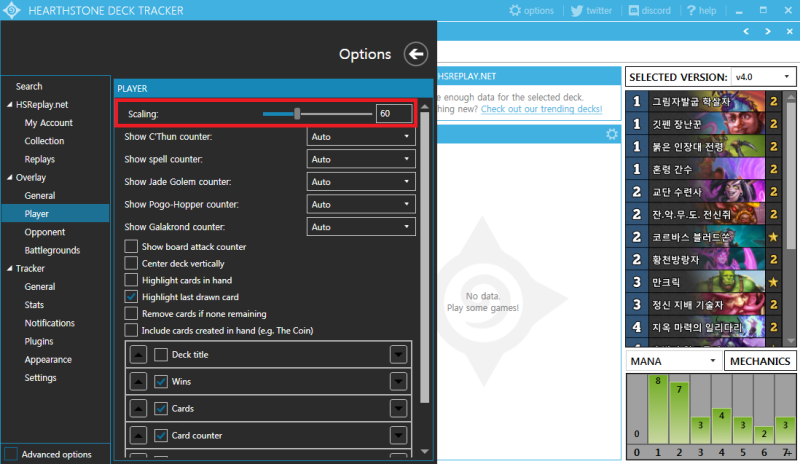Close the deck panel with X icon
800x464 pixels.
click(790, 32)
